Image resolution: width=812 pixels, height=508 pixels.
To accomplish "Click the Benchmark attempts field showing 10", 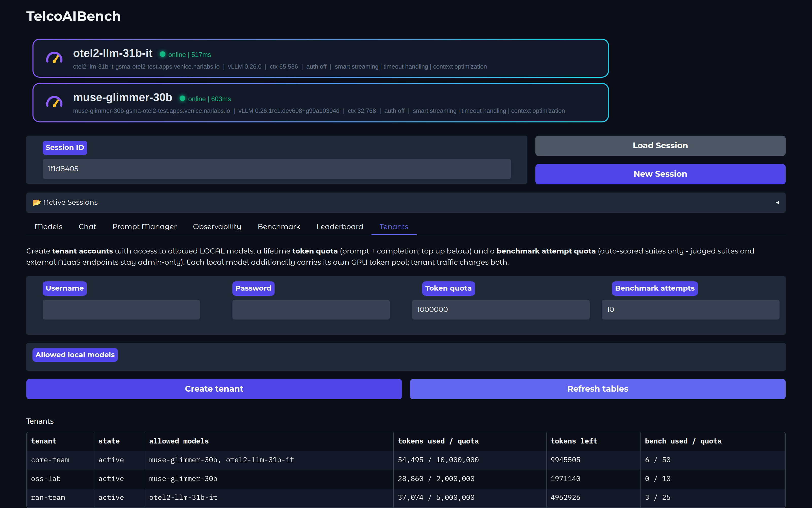I will (690, 309).
